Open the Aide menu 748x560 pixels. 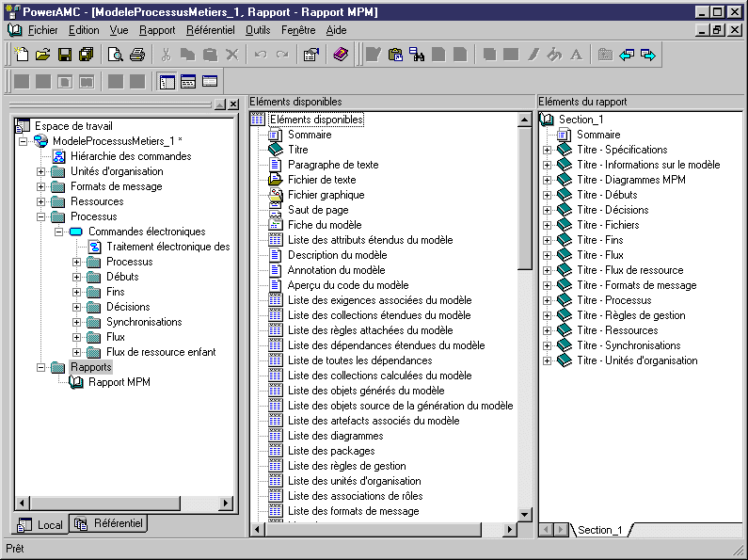[336, 30]
